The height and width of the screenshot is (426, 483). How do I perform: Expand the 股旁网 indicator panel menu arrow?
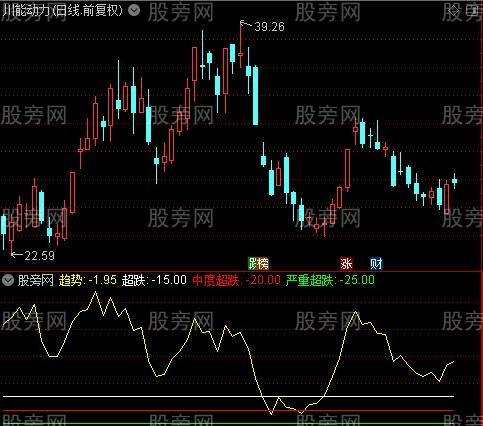pyautogui.click(x=8, y=280)
